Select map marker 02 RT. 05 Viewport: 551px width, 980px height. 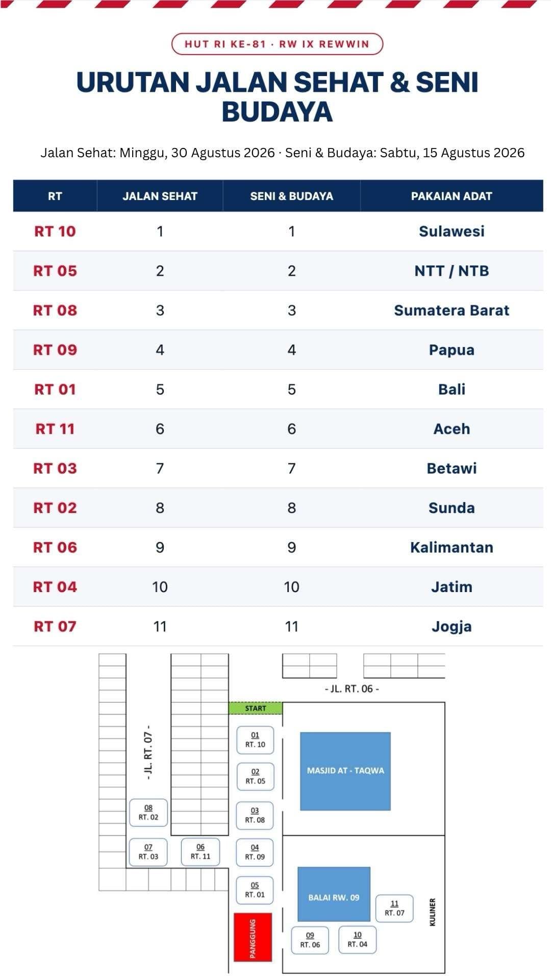tap(255, 777)
